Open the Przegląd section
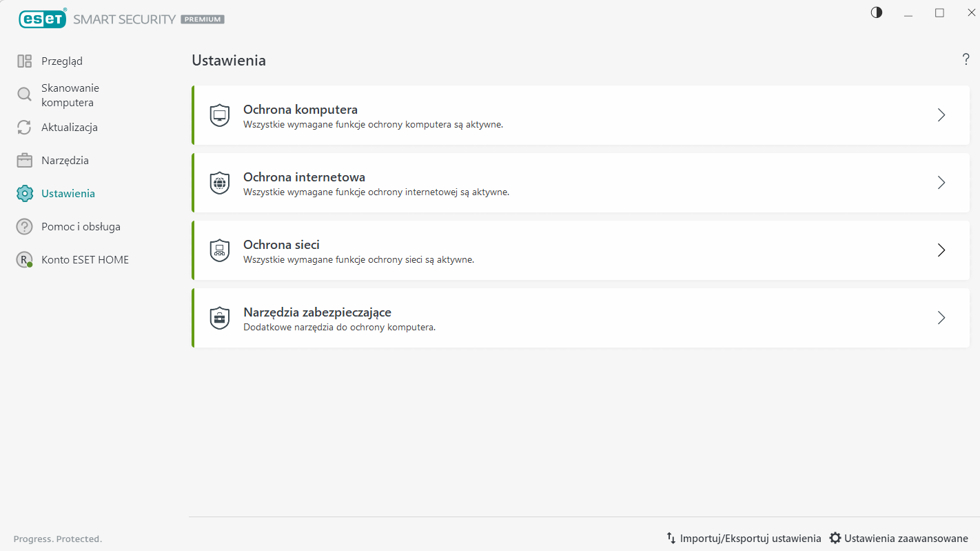Image resolution: width=980 pixels, height=551 pixels. pyautogui.click(x=62, y=61)
